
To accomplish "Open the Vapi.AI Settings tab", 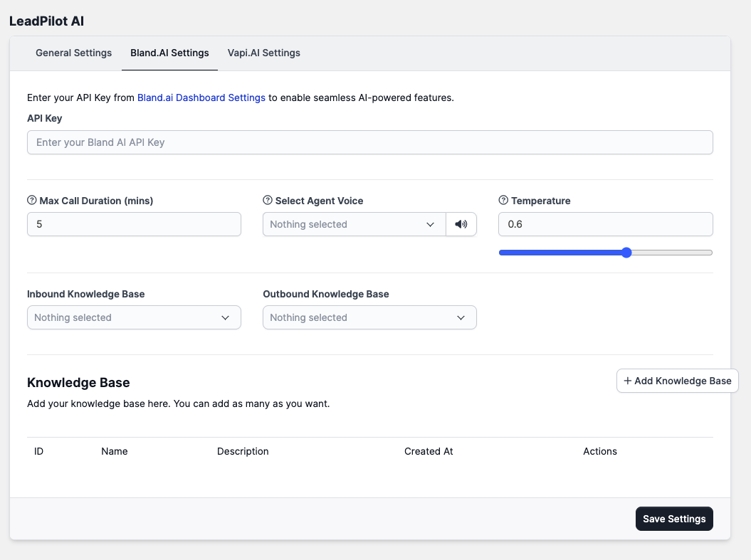I will tap(263, 53).
